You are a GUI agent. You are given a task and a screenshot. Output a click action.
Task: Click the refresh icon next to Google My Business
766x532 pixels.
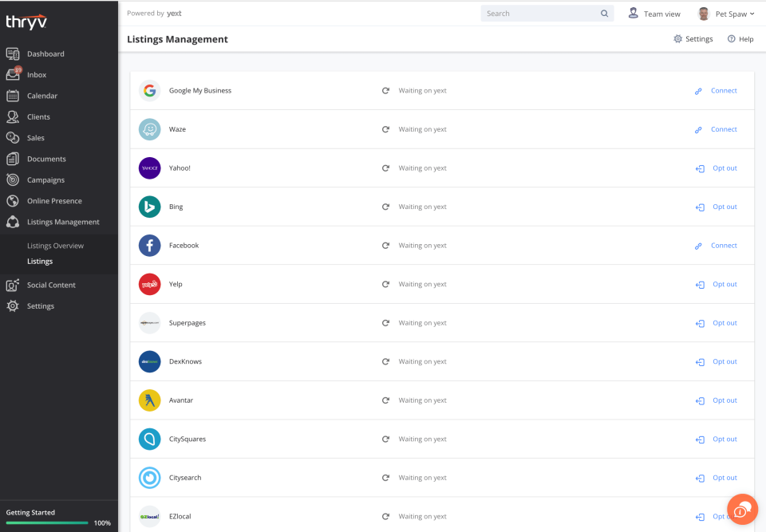(x=385, y=90)
